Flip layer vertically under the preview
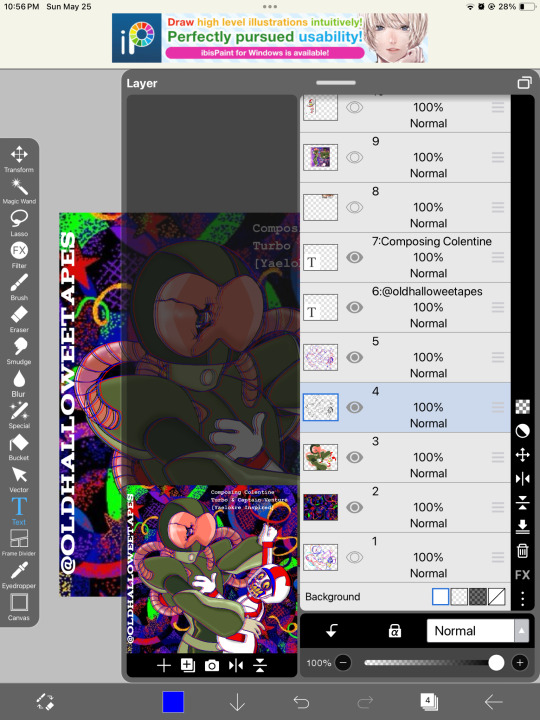540x720 pixels. 260,665
